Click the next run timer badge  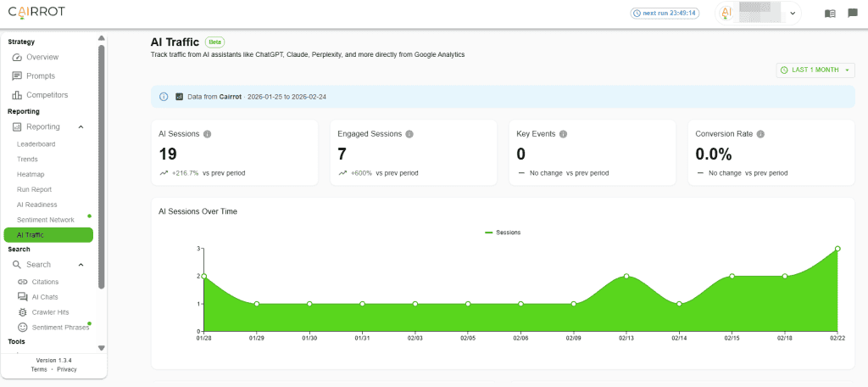(x=665, y=13)
